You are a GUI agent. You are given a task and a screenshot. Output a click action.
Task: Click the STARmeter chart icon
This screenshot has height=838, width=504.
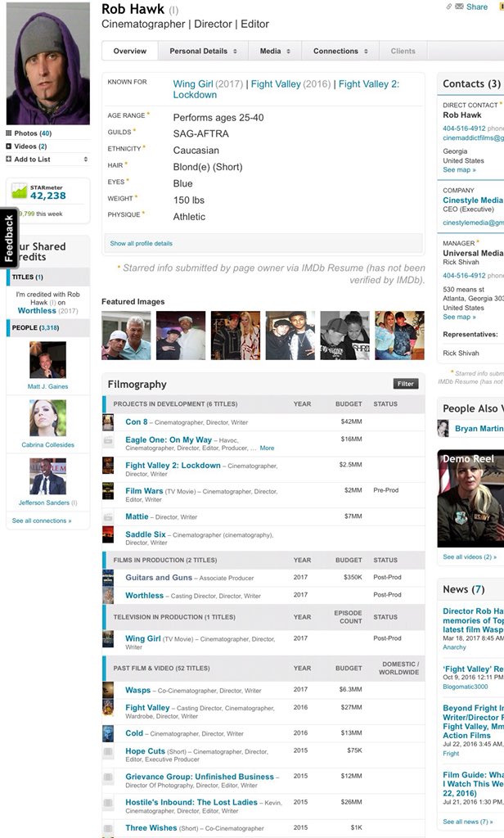(x=20, y=191)
